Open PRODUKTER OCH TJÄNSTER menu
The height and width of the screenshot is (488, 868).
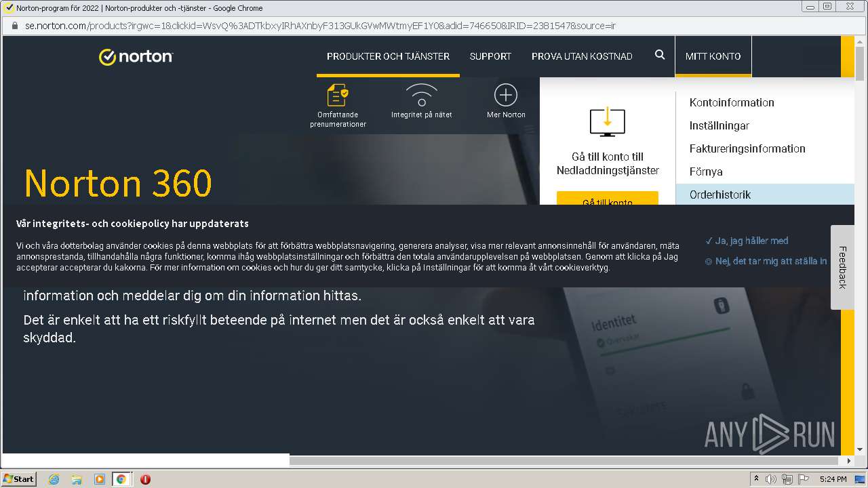[388, 56]
